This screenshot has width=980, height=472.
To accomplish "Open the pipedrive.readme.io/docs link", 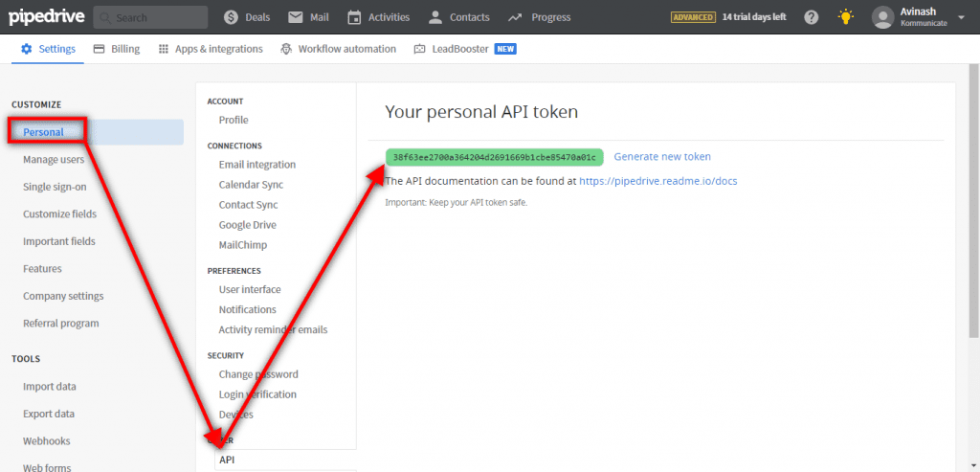I will point(658,181).
